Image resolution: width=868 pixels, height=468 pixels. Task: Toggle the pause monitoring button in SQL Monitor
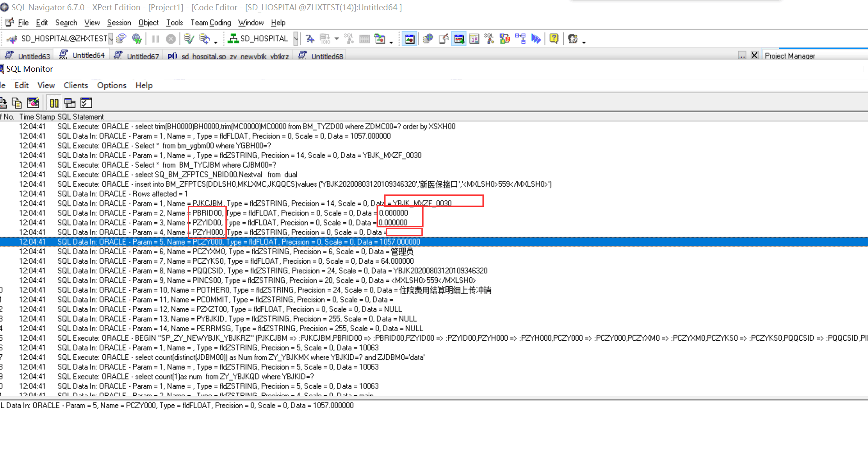tap(54, 103)
